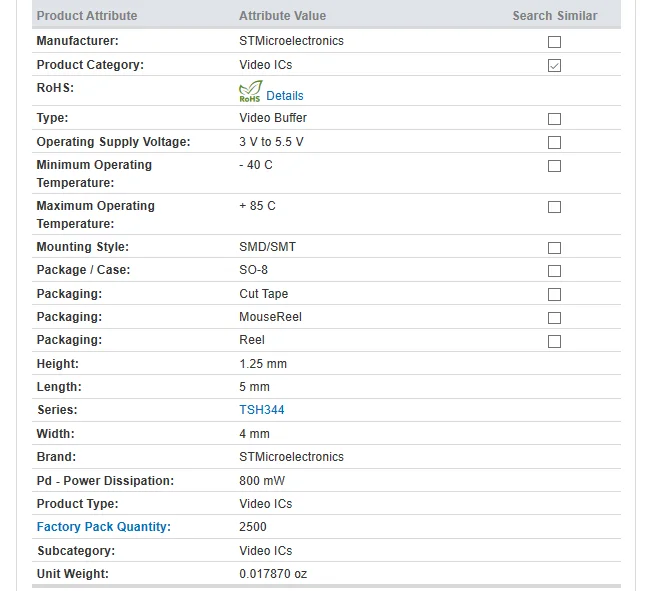The width and height of the screenshot is (671, 591).
Task: Click the MouseReel value
Action: (270, 317)
